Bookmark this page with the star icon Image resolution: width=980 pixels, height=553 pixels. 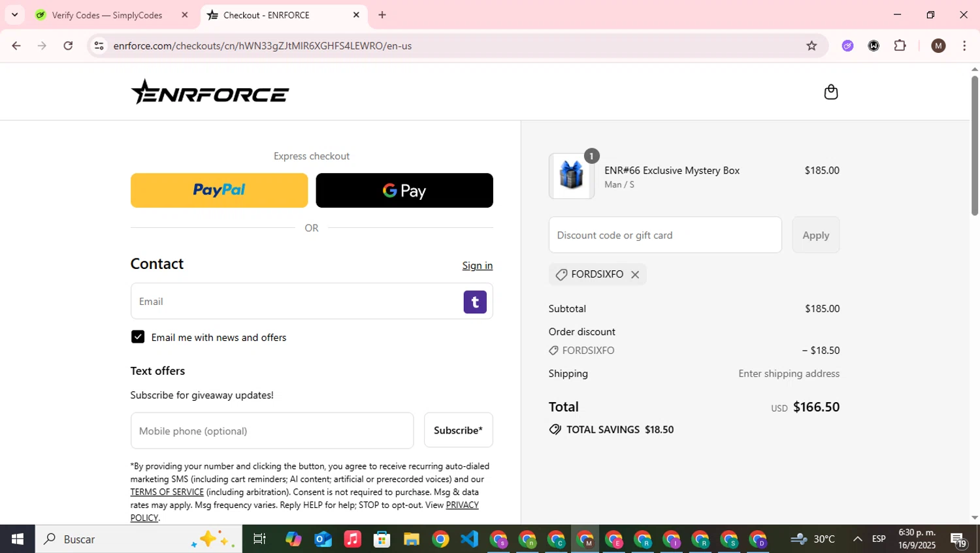811,46
